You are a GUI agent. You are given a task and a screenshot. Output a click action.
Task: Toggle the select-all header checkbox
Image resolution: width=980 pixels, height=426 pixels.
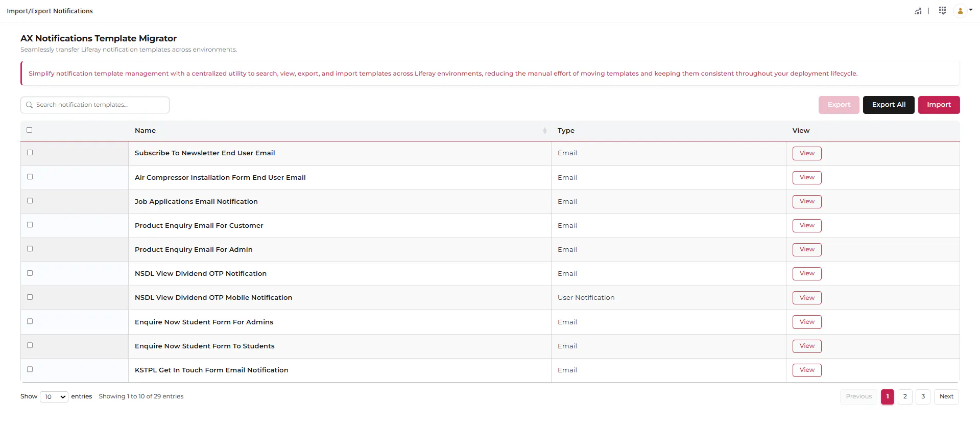point(29,130)
